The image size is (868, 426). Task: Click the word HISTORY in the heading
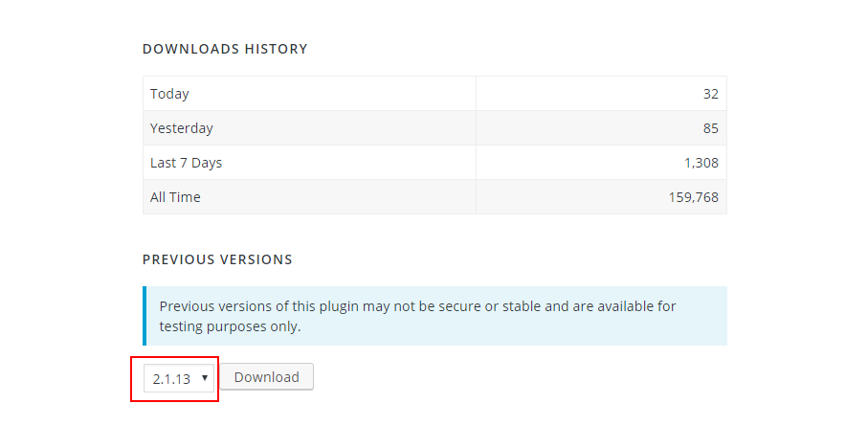[278, 49]
